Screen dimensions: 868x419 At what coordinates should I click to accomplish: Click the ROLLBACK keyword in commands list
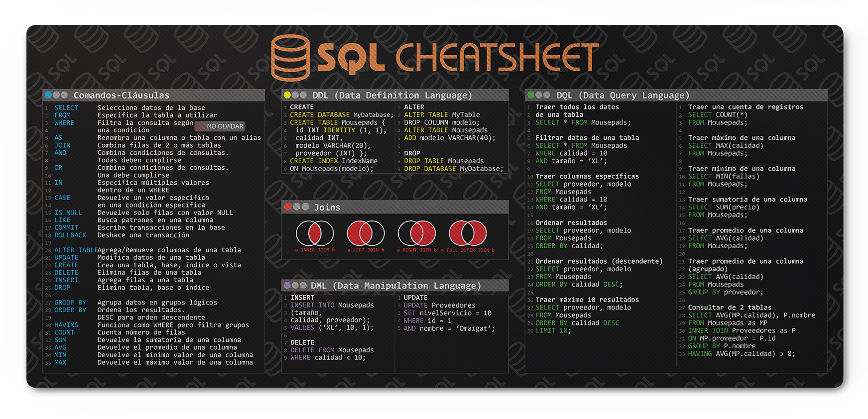[x=70, y=235]
